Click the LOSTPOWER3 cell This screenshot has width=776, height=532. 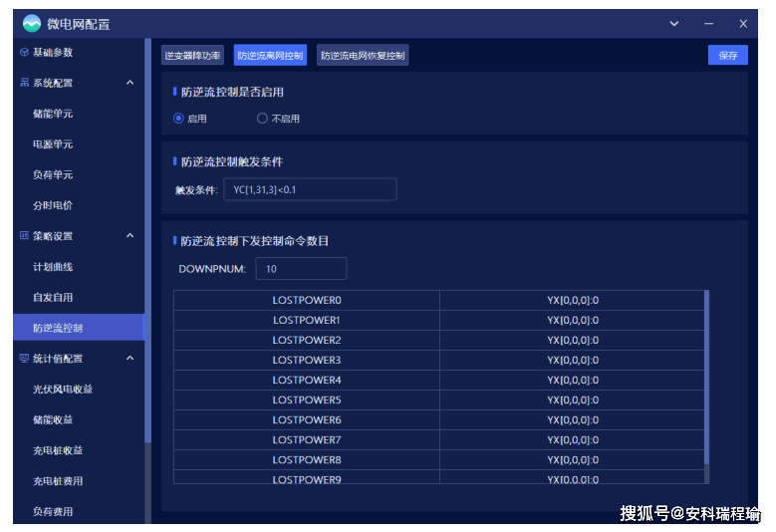307,361
